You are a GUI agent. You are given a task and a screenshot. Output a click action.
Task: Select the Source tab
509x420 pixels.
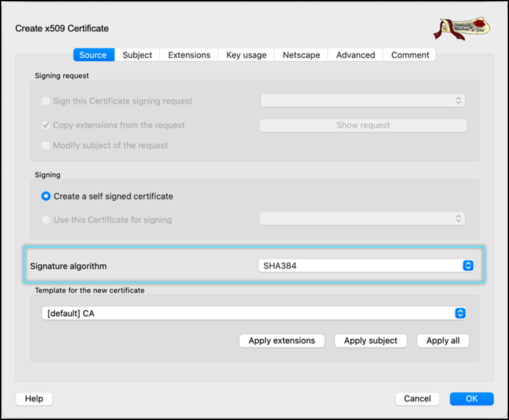coord(93,55)
